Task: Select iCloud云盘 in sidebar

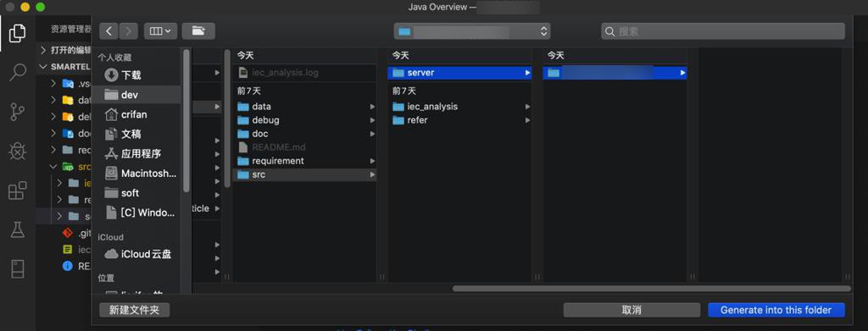Action: (x=136, y=254)
